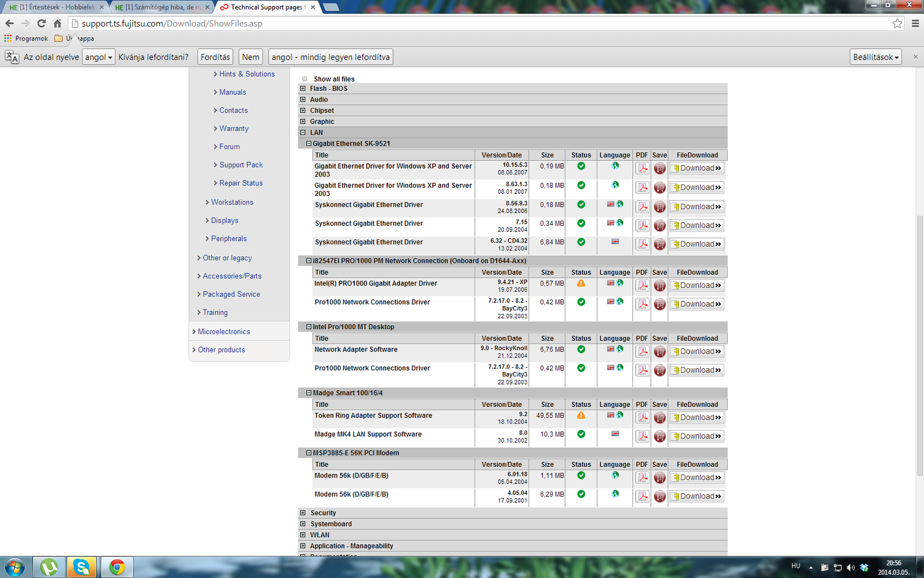Collapse Gigabit Ethernet SK-9521 section
924x578 pixels.
pos(309,143)
